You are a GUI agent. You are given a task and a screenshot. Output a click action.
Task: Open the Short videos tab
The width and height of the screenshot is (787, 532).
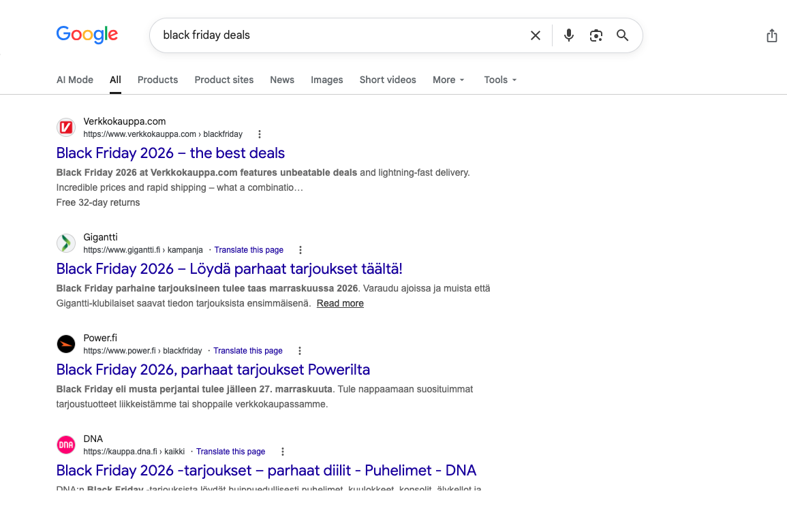pyautogui.click(x=388, y=80)
